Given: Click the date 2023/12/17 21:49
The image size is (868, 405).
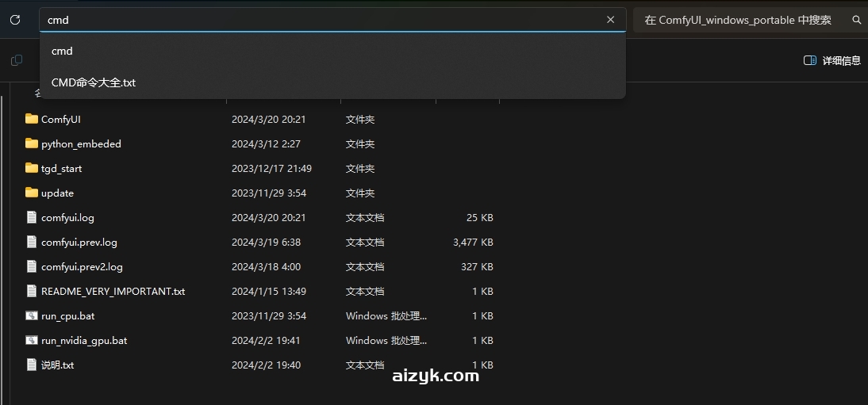Looking at the screenshot, I should coord(271,168).
